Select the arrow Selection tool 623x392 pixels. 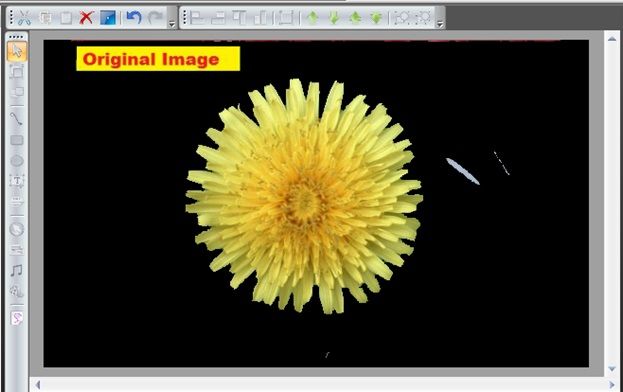17,51
